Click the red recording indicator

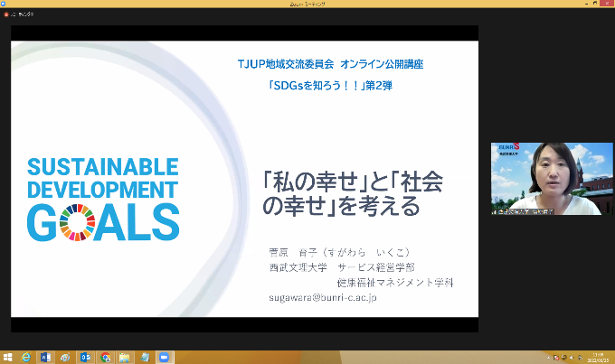(x=6, y=14)
